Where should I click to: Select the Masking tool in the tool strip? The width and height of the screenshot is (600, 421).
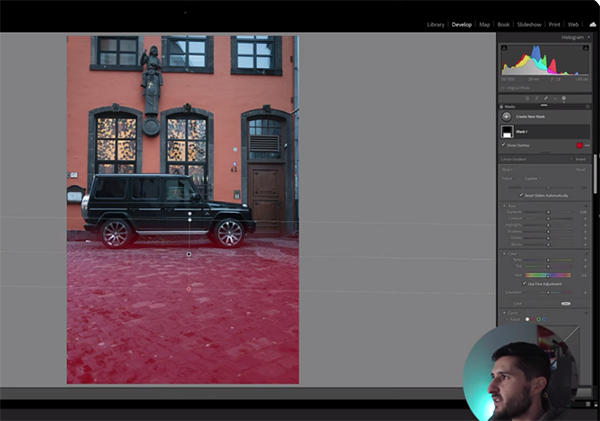click(564, 98)
